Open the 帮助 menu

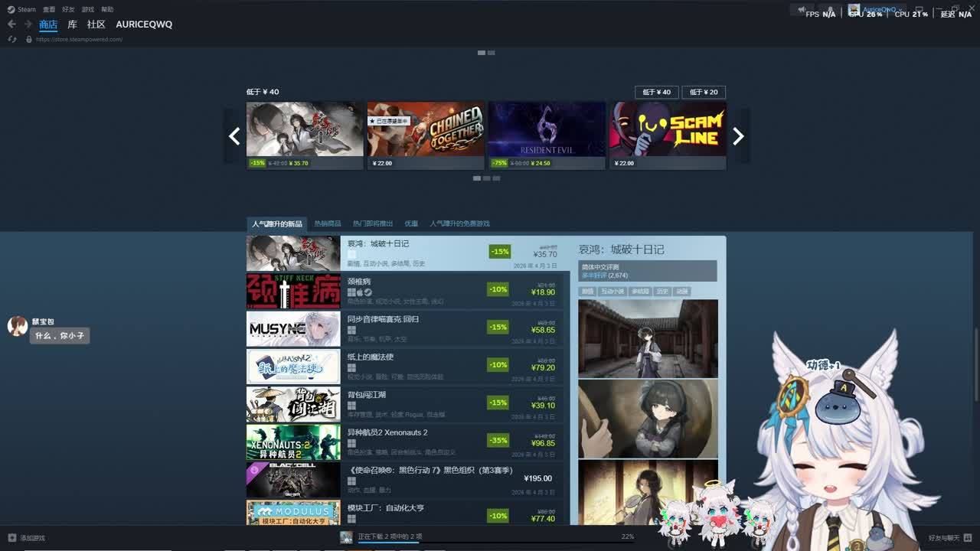tap(107, 9)
